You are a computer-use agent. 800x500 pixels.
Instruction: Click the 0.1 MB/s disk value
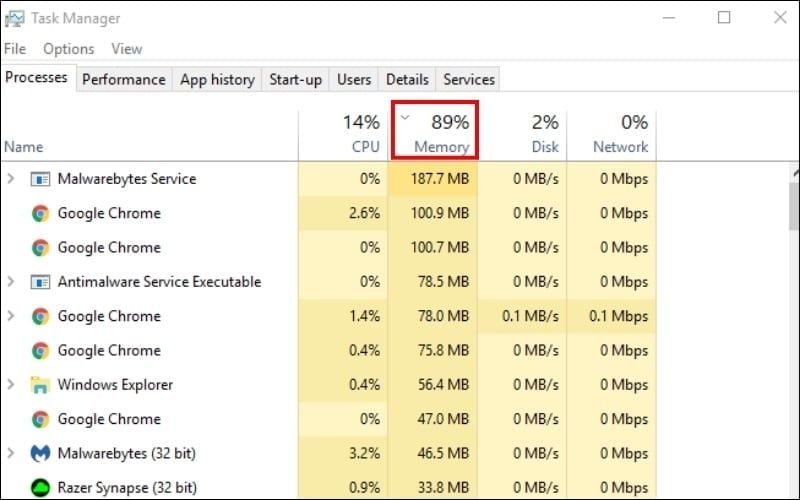531,316
